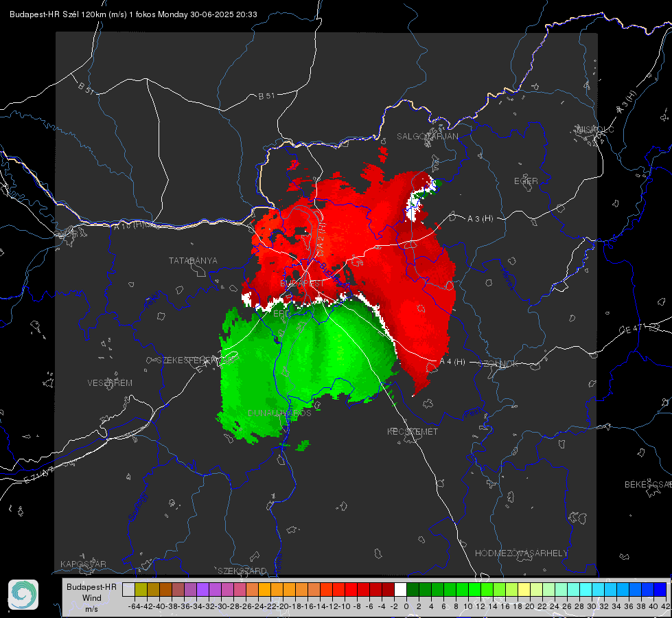The image size is (672, 618).
Task: Select the VESZPRÉM city label
Action: pyautogui.click(x=110, y=382)
